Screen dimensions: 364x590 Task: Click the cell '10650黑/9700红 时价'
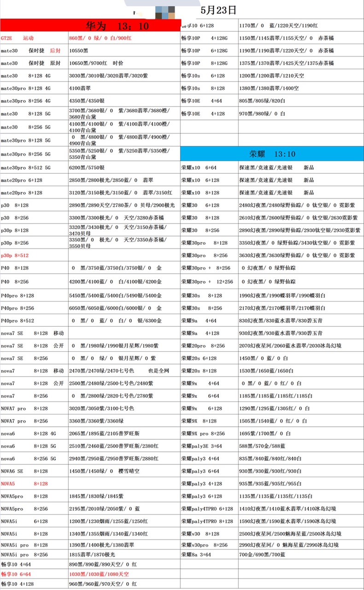point(124,63)
